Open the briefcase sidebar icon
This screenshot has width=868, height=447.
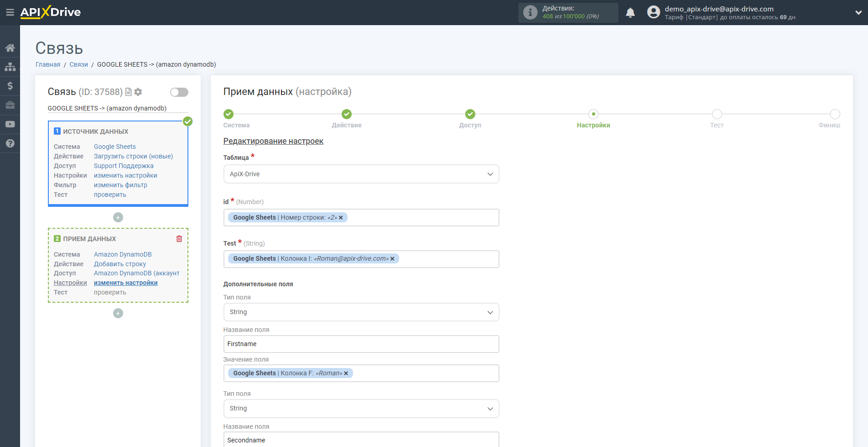pos(10,105)
